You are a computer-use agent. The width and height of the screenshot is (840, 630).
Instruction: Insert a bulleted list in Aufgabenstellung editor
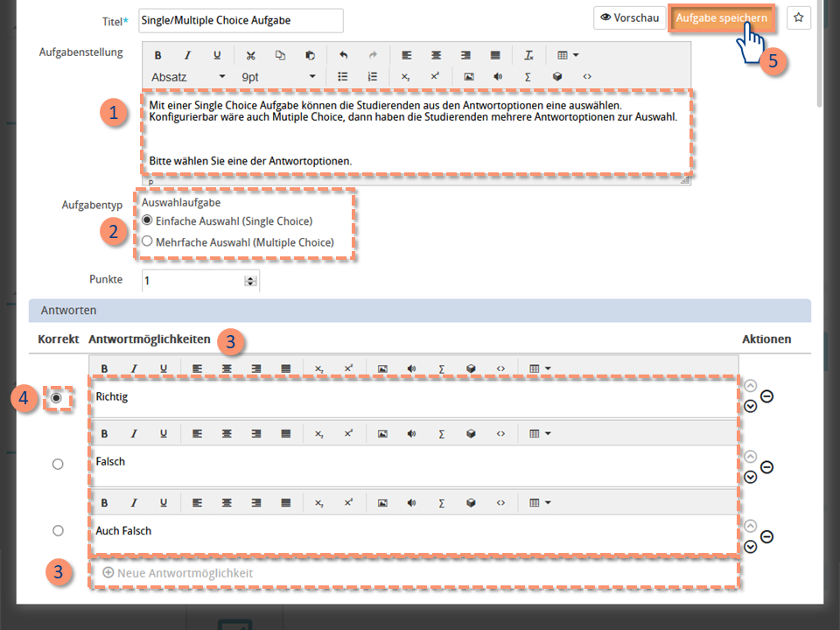point(343,77)
